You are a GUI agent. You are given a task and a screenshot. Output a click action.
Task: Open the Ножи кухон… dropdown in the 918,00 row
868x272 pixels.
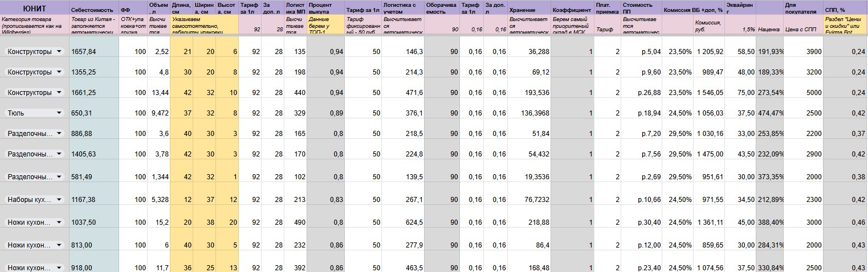pos(59,268)
